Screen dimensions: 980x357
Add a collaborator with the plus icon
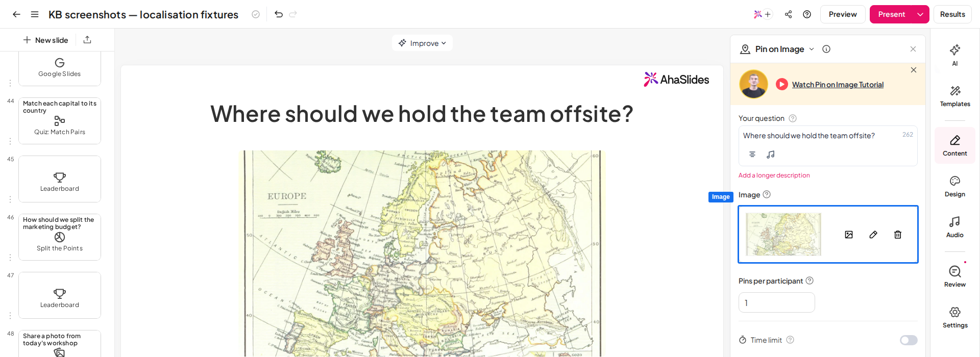tap(768, 14)
